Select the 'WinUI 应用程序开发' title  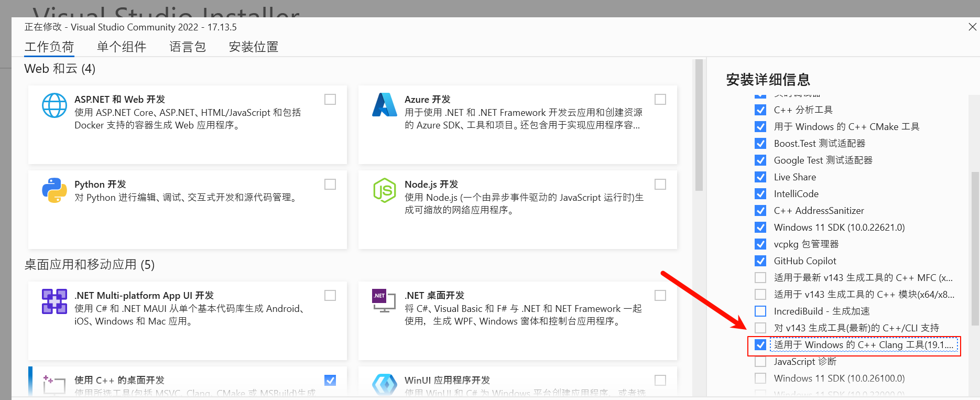[x=448, y=381]
